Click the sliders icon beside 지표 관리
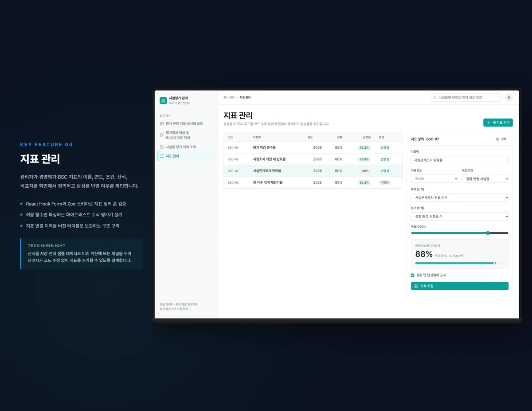This screenshot has width=532, height=411. 162,156
